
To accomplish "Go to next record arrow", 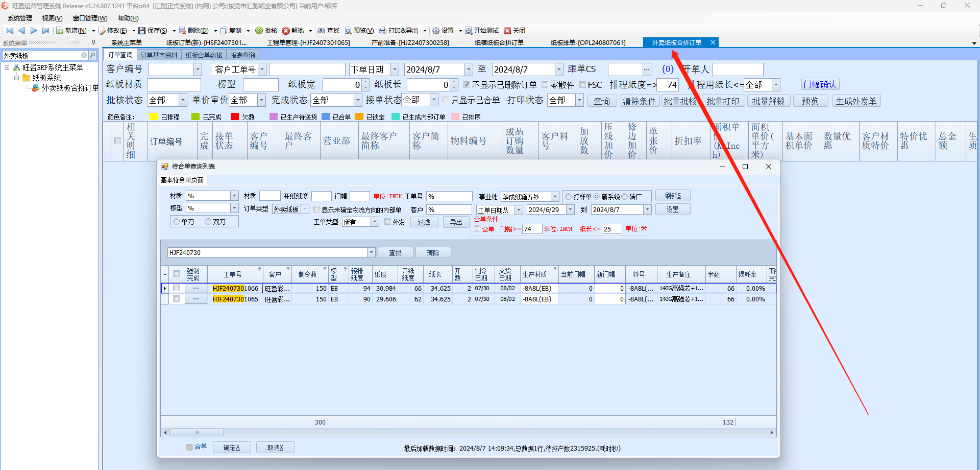I will coord(34,31).
